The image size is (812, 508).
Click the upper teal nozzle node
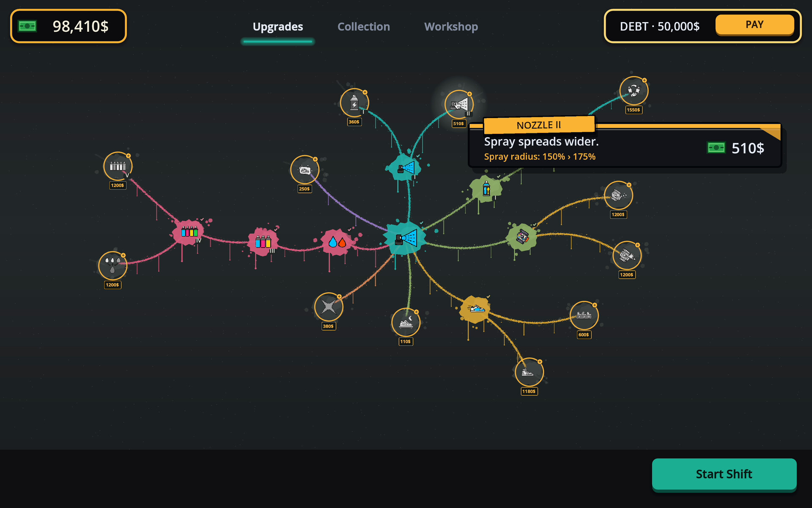tap(405, 168)
